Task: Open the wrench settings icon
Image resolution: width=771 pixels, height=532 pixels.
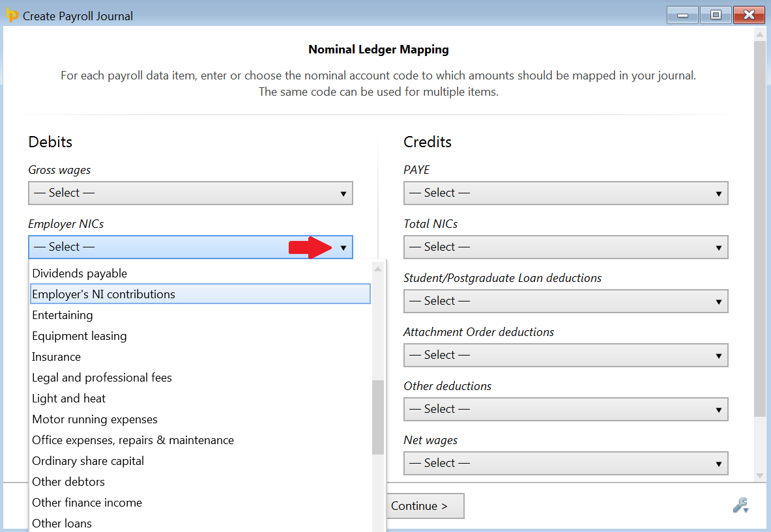Action: [x=740, y=505]
